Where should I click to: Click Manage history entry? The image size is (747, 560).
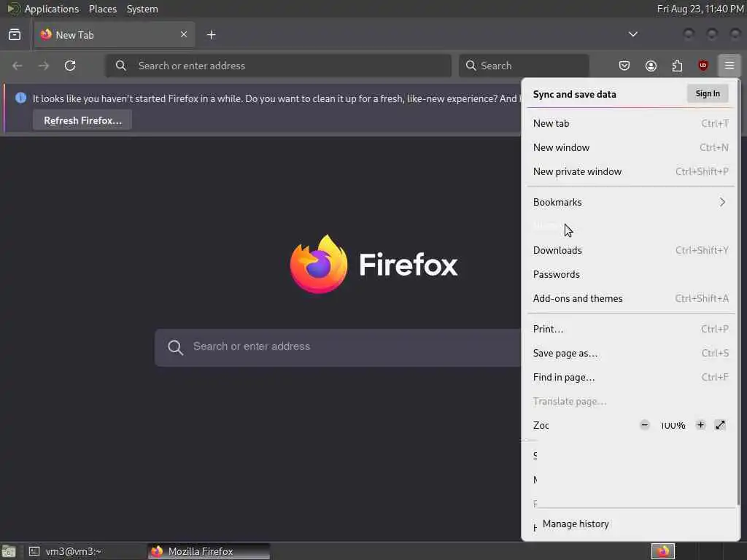pos(576,524)
